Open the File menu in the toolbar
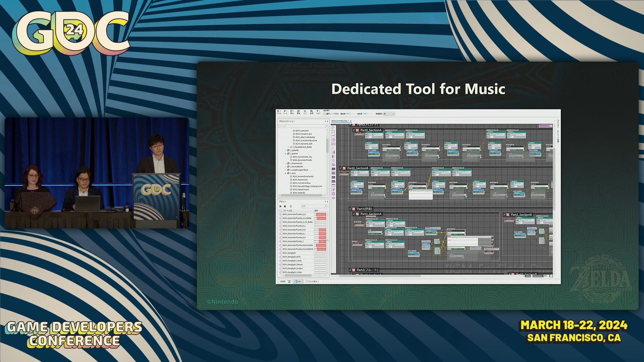The width and height of the screenshot is (644, 362). click(x=278, y=112)
